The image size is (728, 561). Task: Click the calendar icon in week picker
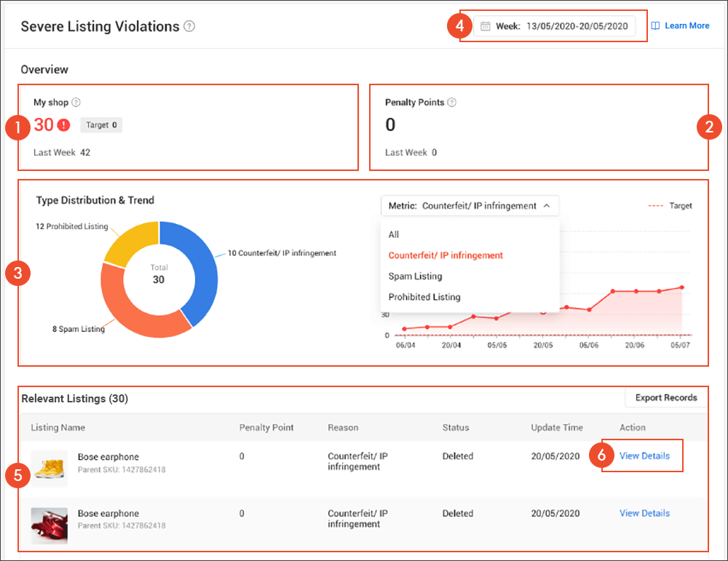coord(485,26)
